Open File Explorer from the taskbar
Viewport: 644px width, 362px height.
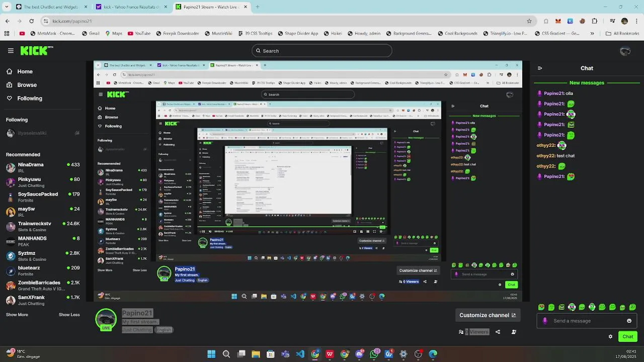click(256, 354)
